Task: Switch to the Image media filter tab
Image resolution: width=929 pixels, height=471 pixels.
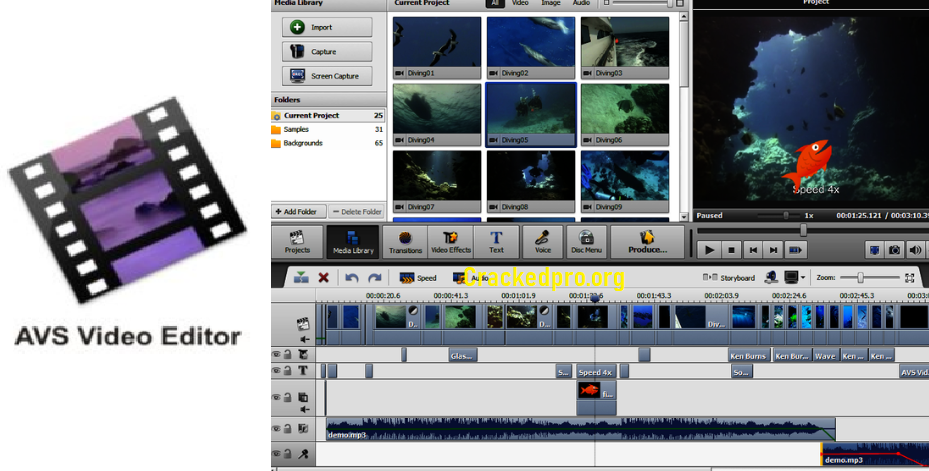Action: click(x=550, y=3)
